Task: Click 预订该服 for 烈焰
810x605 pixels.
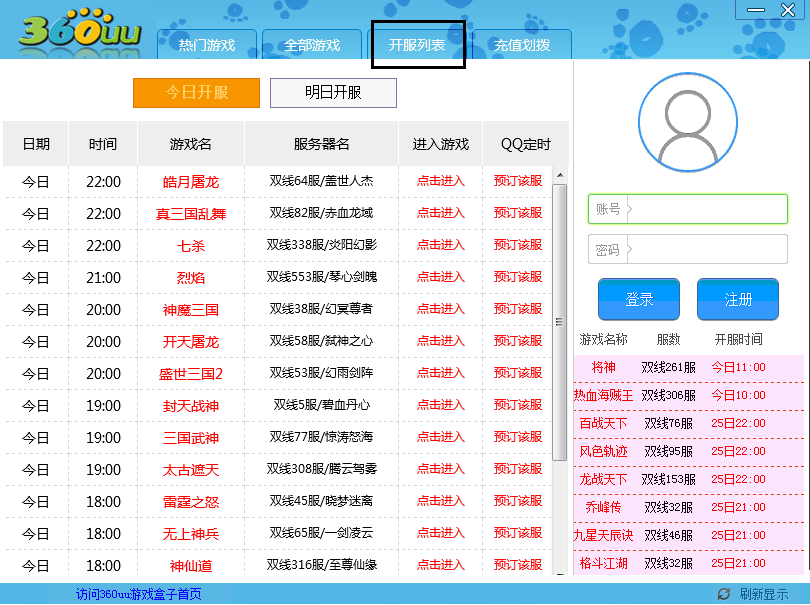Action: click(518, 277)
